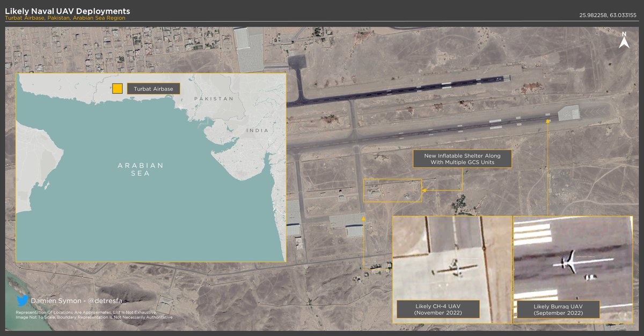644x336 pixels.
Task: Select the yellow Turbat Airbase map marker
Action: (117, 88)
